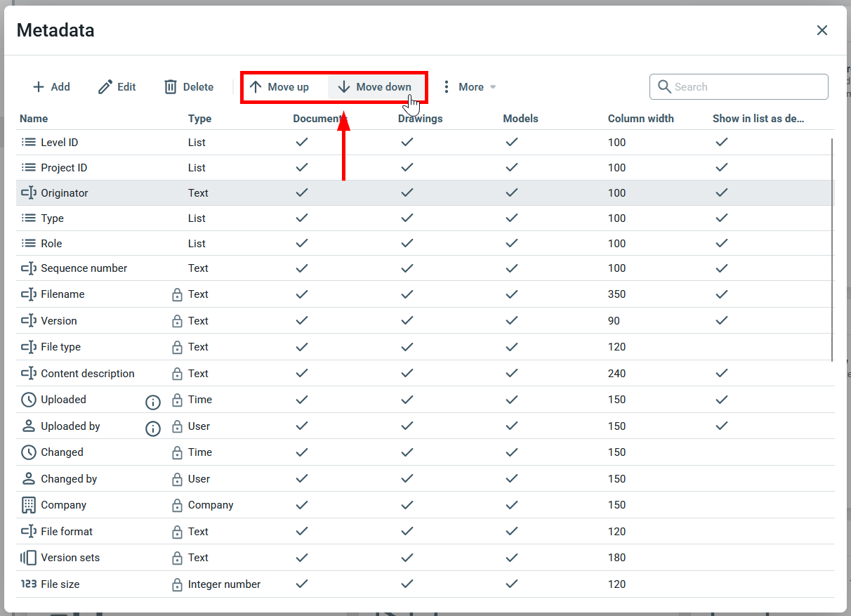Toggle Drawings checkmark for Project ID
The image size is (851, 616).
(407, 167)
